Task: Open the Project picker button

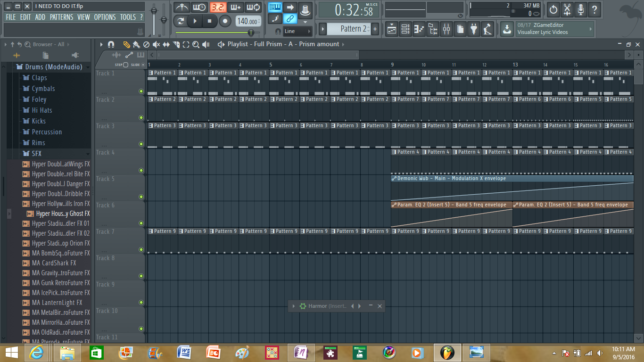Action: pyautogui.click(x=460, y=29)
